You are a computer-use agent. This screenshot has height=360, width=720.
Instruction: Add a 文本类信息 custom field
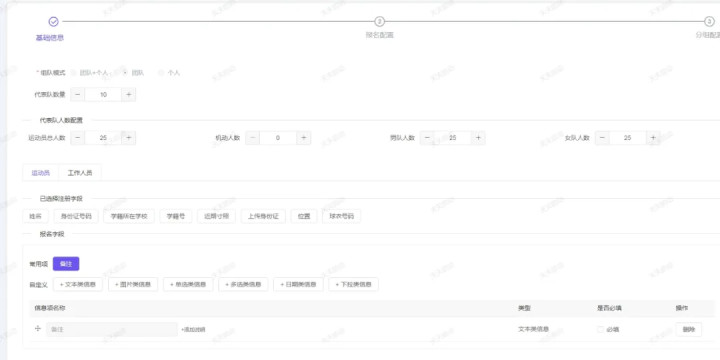pyautogui.click(x=78, y=284)
